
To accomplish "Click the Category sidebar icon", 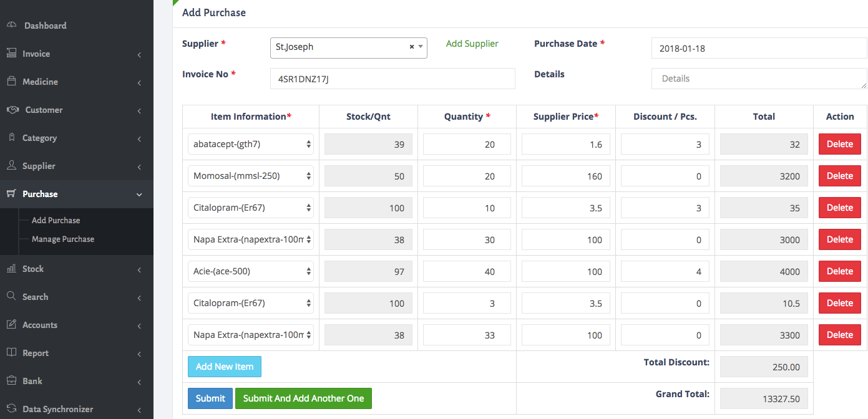I will point(11,138).
